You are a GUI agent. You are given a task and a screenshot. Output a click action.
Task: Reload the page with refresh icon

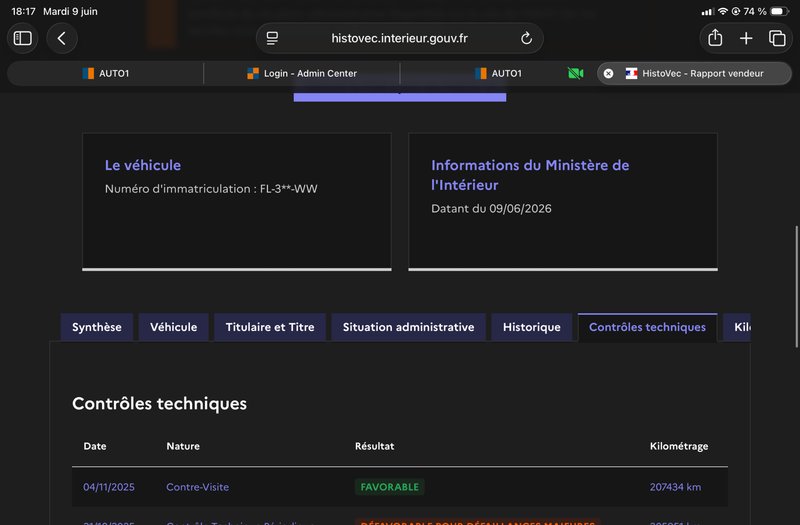[526, 38]
